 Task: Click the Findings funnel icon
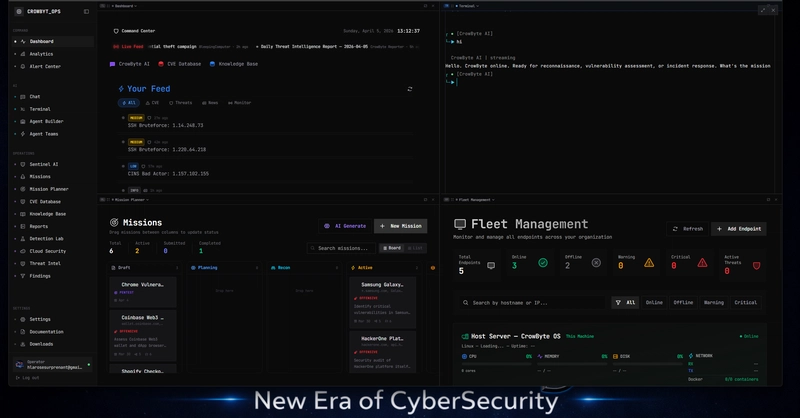pos(22,276)
